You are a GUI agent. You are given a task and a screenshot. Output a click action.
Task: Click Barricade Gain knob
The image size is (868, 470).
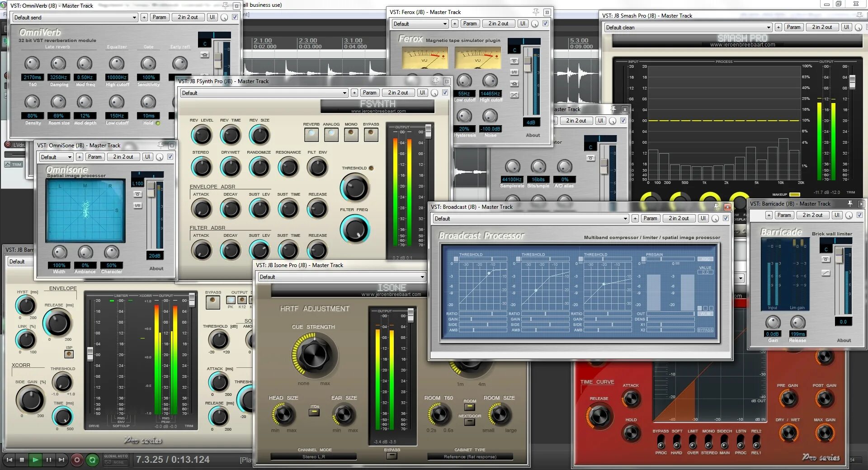point(773,322)
